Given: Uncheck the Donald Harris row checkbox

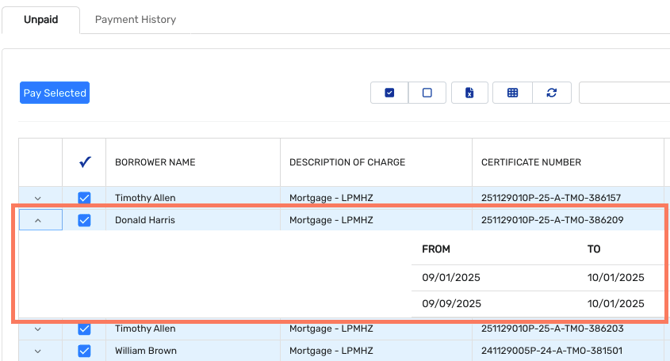Looking at the screenshot, I should [x=84, y=220].
